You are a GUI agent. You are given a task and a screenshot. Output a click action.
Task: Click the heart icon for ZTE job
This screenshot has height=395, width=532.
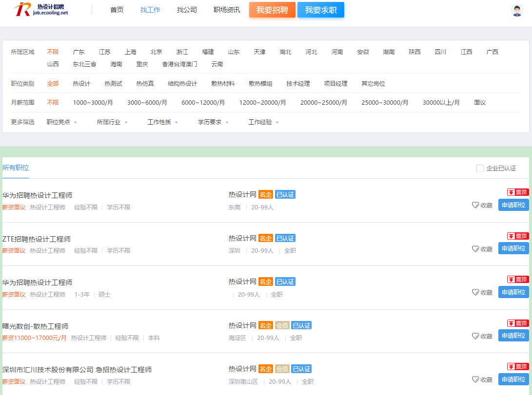click(475, 249)
